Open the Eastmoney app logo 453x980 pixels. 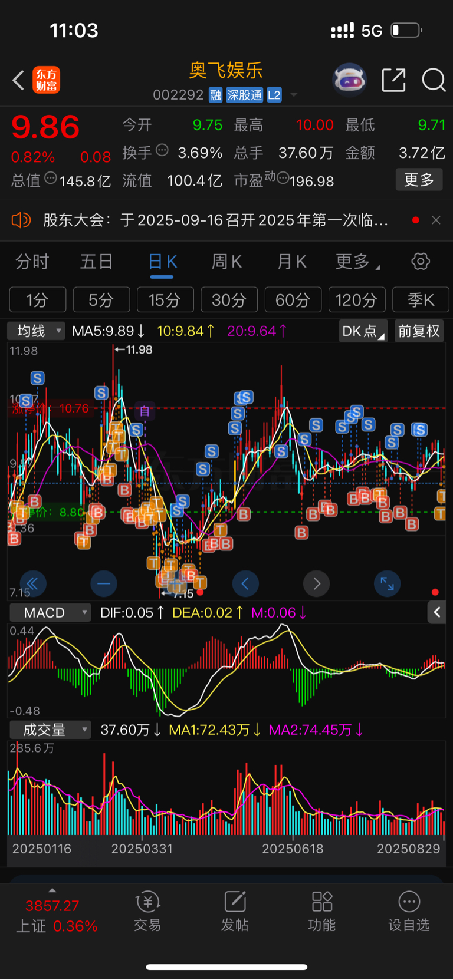46,80
